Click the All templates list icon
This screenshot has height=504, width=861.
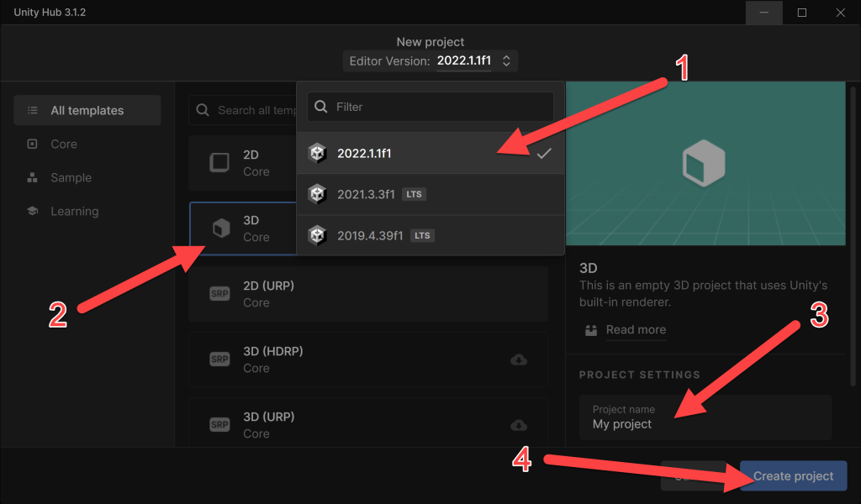tap(33, 110)
